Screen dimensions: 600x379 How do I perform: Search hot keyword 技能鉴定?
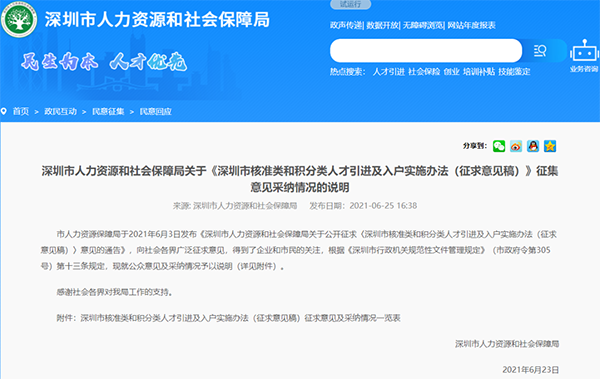coord(514,72)
